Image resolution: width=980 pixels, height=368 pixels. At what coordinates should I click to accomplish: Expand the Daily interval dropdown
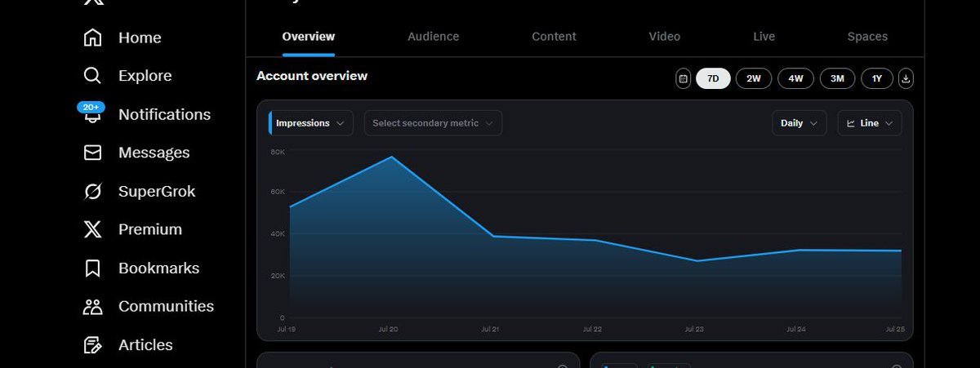pyautogui.click(x=799, y=123)
